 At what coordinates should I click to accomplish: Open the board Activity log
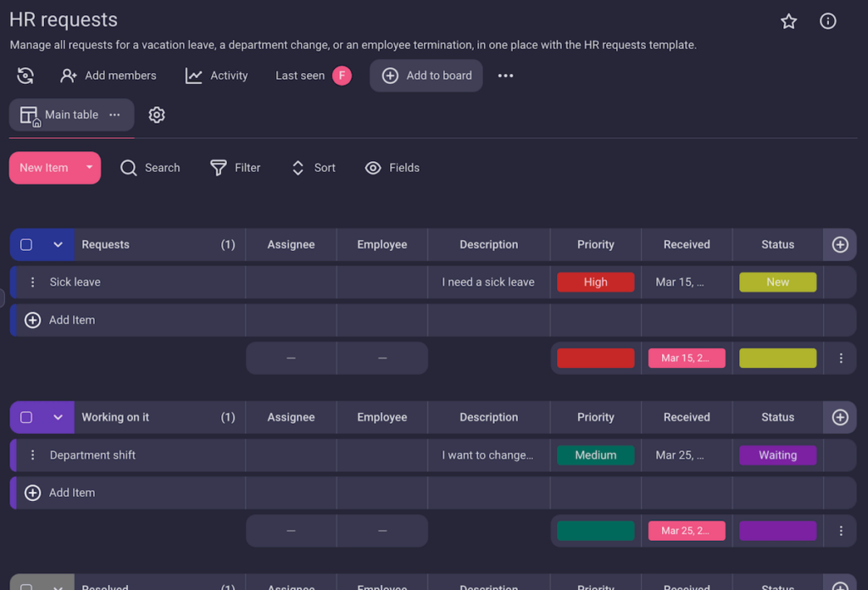point(217,75)
